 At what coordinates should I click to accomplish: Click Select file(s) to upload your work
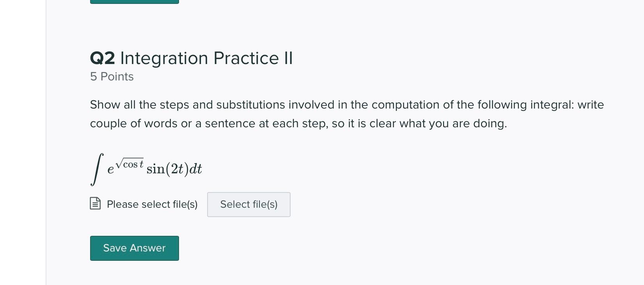click(248, 204)
